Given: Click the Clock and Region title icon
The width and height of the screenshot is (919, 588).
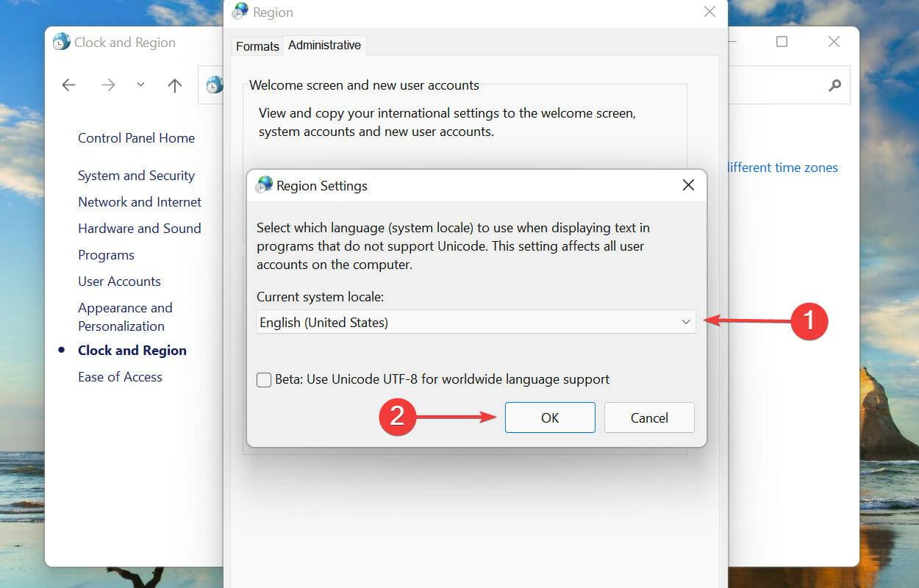Looking at the screenshot, I should coord(62,42).
